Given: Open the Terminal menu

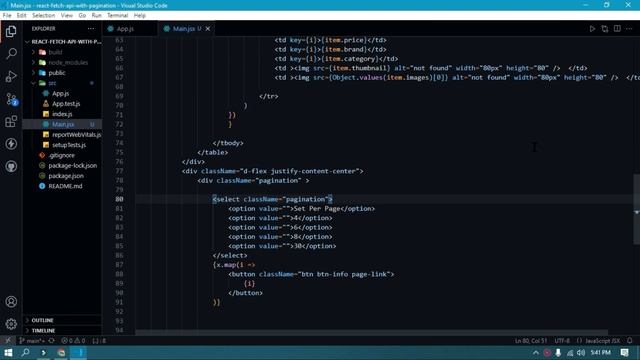Looking at the screenshot, I should coord(118,16).
